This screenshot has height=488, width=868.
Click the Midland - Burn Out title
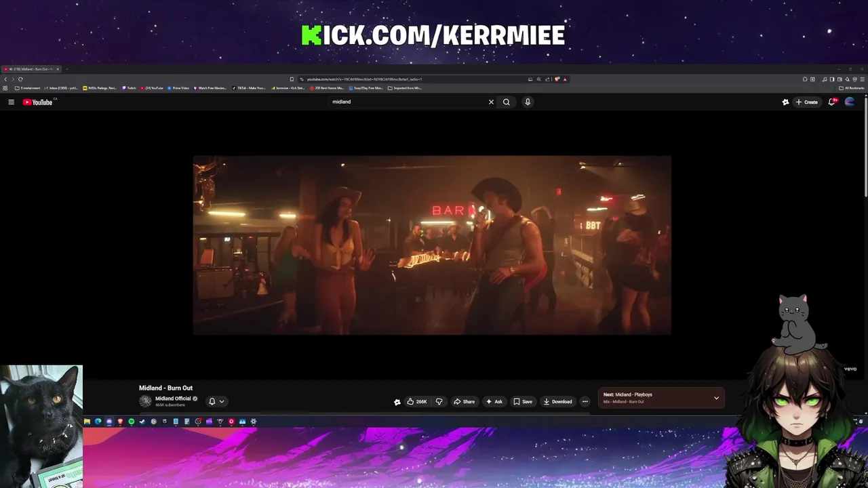point(165,388)
